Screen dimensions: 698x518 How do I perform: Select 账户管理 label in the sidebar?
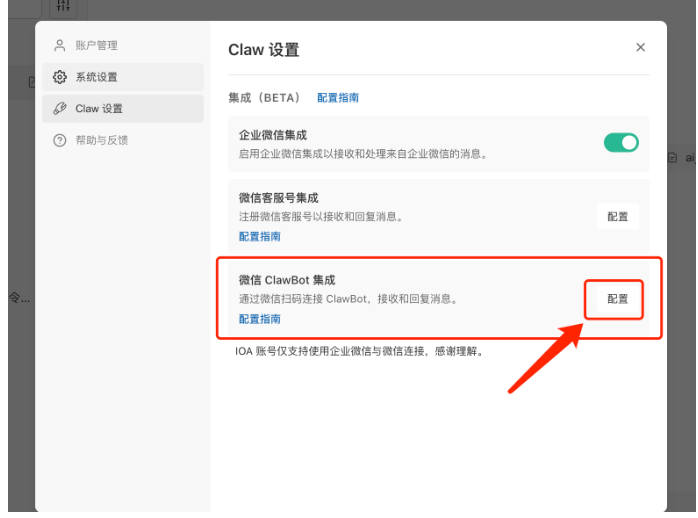[96, 46]
